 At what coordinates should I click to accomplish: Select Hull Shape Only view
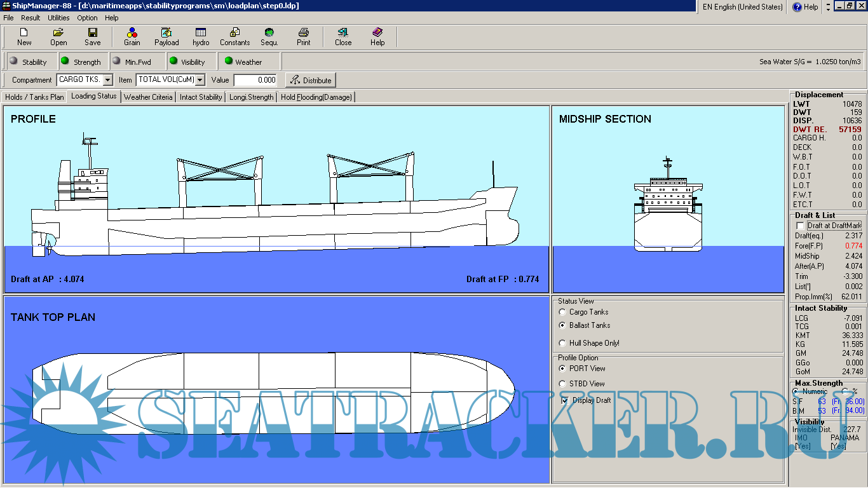point(562,343)
